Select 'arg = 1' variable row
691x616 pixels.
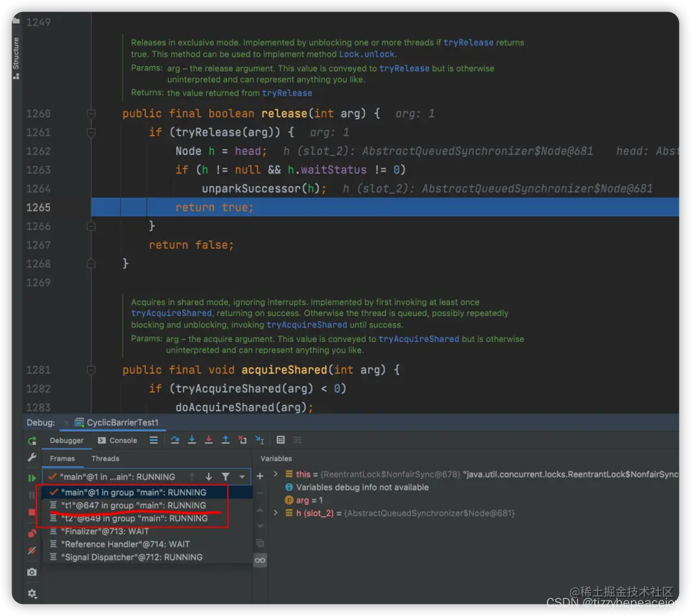pyautogui.click(x=304, y=500)
